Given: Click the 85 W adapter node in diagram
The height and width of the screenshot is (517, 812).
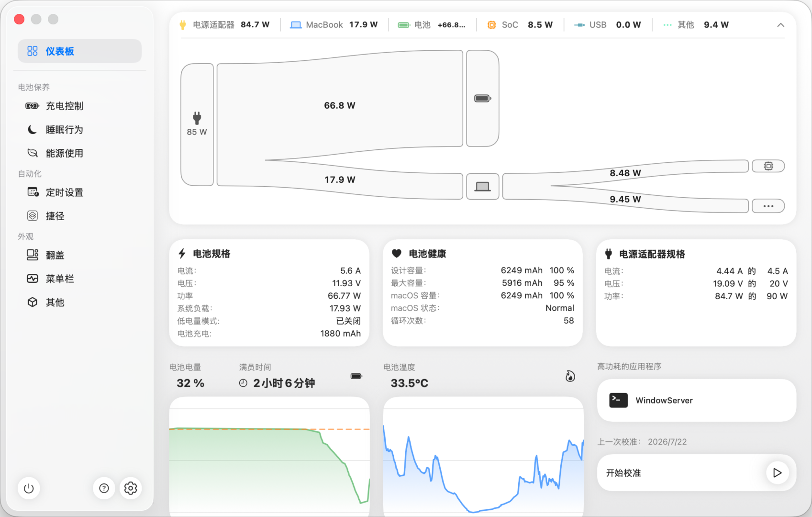Looking at the screenshot, I should tap(197, 124).
